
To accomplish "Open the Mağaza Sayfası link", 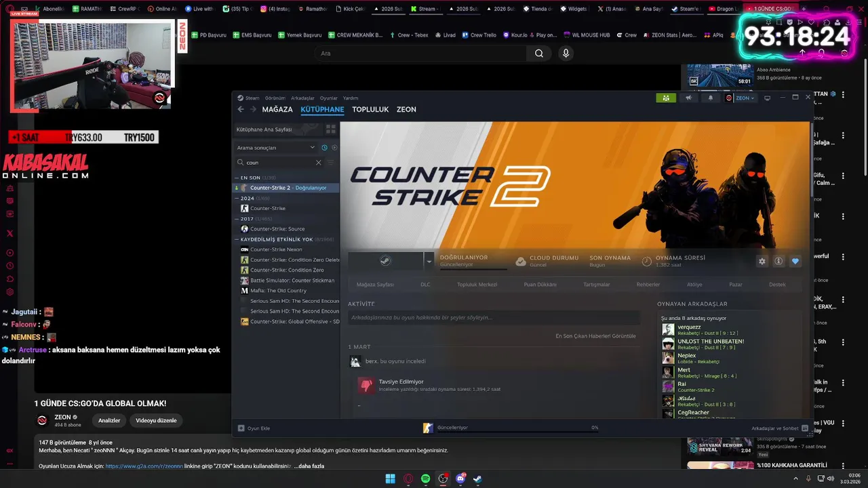I will point(375,285).
